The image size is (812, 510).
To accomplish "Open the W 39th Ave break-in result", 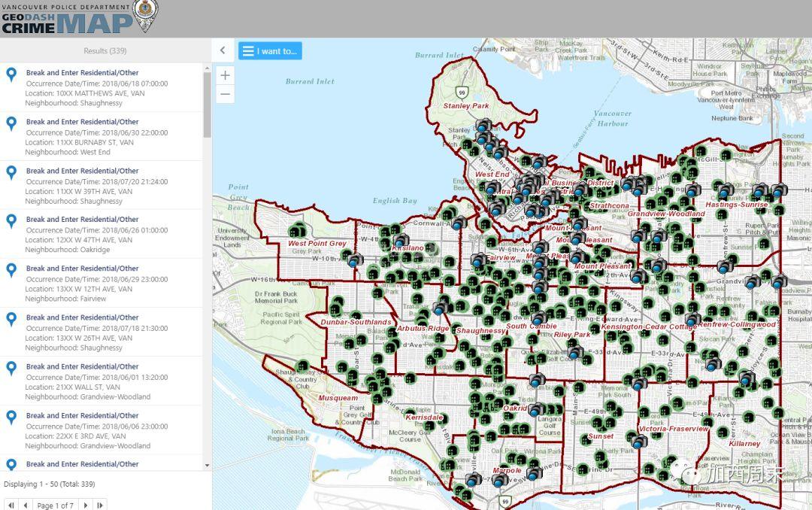I will tap(82, 171).
